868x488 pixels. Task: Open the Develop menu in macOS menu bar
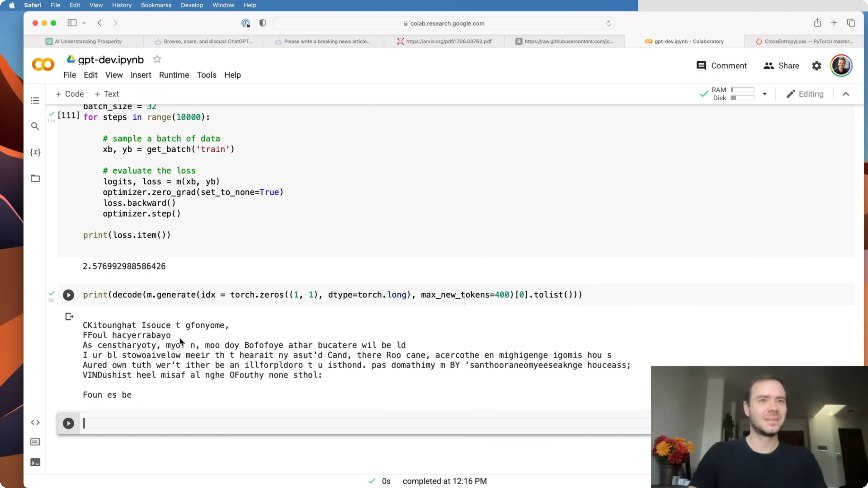click(192, 5)
